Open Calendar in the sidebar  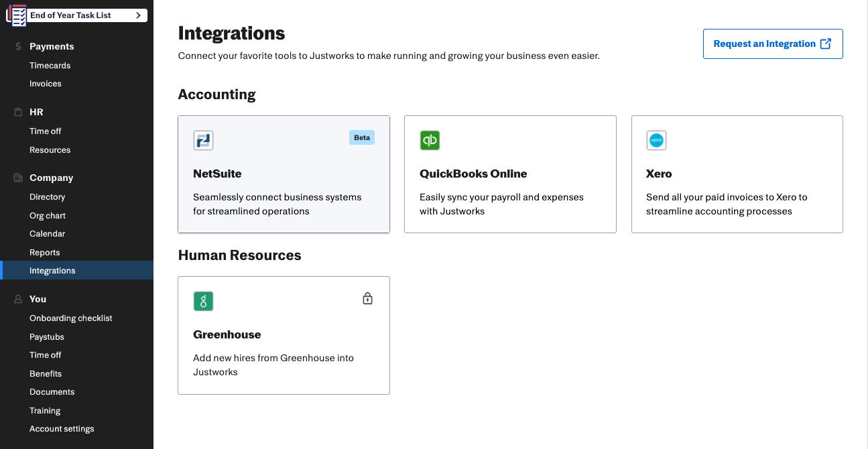[x=48, y=234]
